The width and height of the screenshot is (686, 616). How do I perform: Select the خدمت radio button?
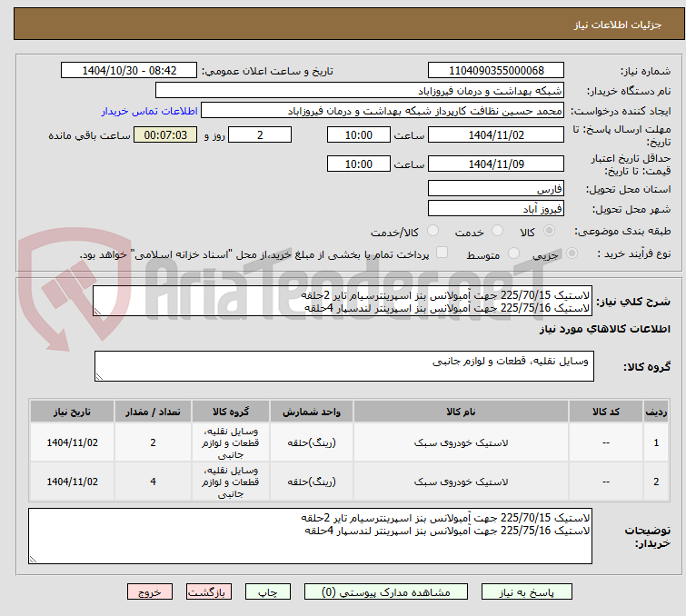click(497, 231)
